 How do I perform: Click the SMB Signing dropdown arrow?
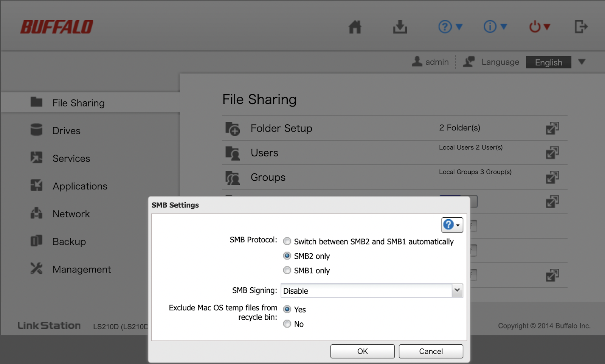click(457, 291)
